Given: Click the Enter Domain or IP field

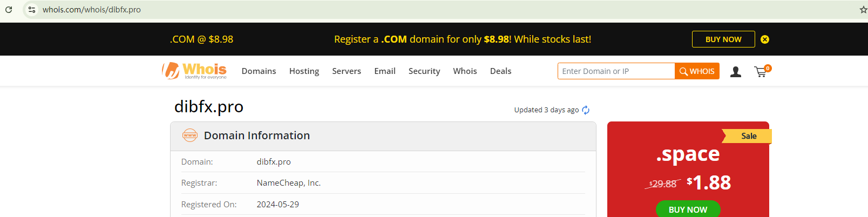Looking at the screenshot, I should coord(616,71).
